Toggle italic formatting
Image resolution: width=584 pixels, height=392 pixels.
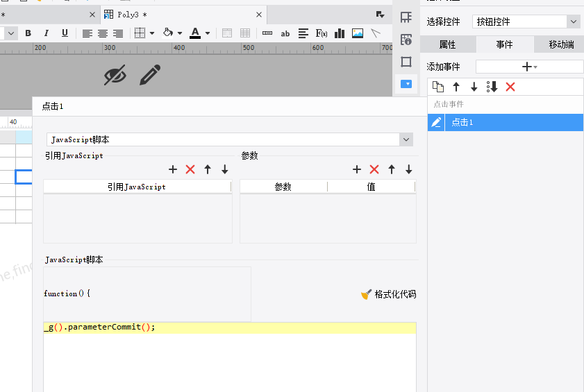47,33
